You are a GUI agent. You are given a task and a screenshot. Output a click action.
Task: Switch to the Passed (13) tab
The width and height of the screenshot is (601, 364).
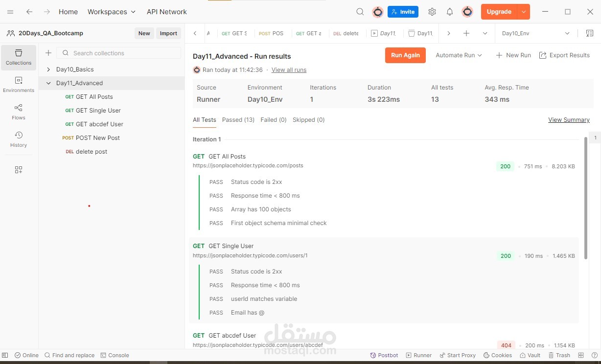pos(238,120)
